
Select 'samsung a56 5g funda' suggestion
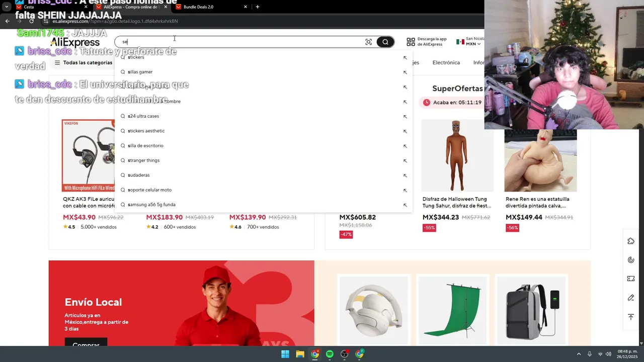pos(264,205)
